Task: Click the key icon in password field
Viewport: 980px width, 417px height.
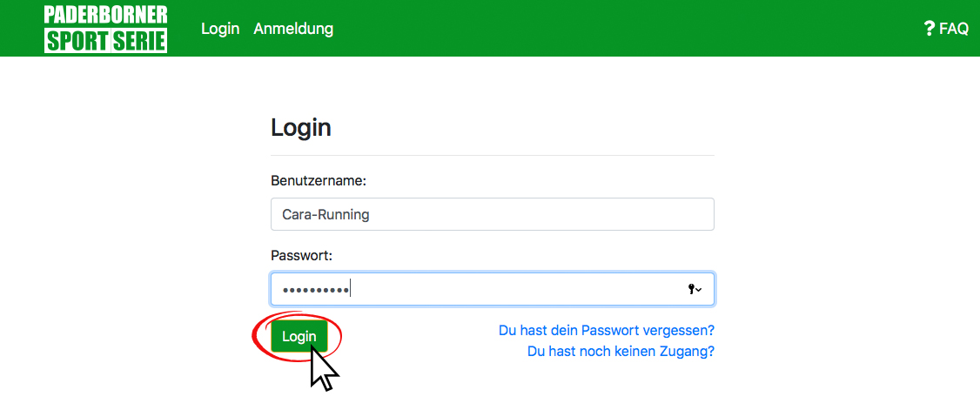Action: (691, 289)
